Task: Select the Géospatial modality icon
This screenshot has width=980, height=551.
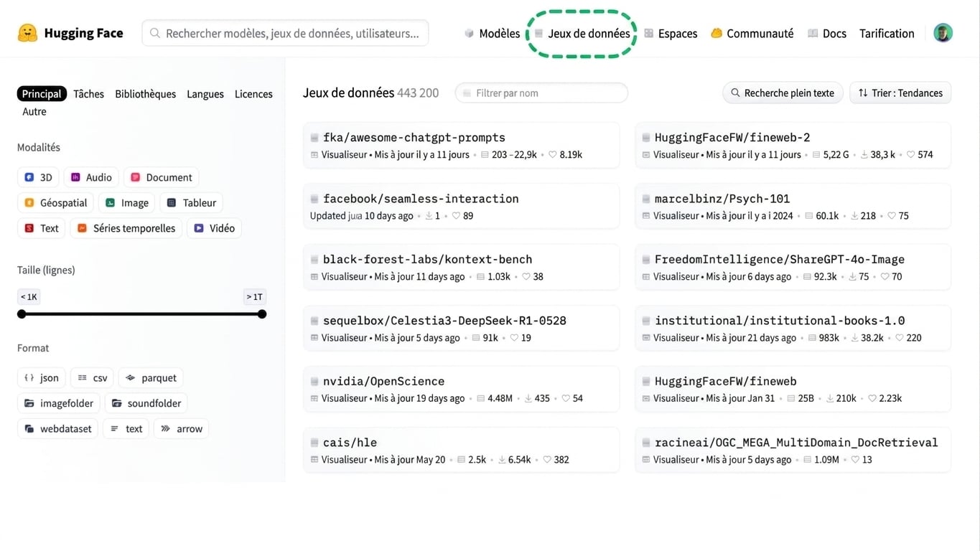Action: (x=29, y=203)
